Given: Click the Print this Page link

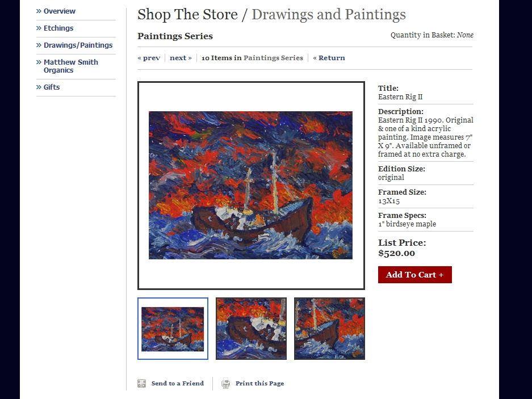Looking at the screenshot, I should (x=259, y=384).
